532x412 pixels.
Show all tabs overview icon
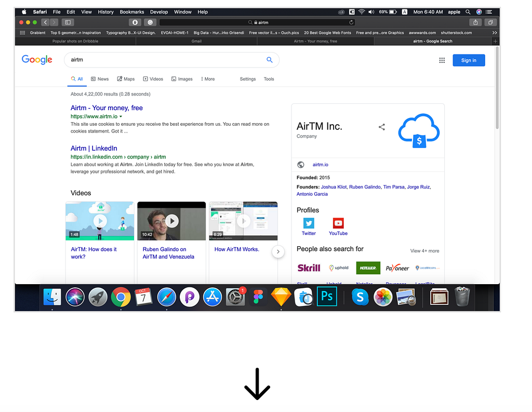tap(490, 22)
